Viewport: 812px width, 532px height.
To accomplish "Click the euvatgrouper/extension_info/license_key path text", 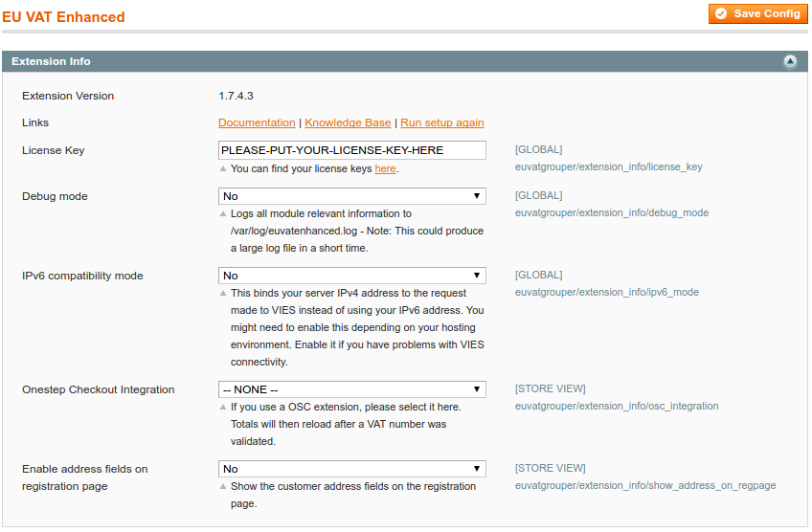I will 608,166.
